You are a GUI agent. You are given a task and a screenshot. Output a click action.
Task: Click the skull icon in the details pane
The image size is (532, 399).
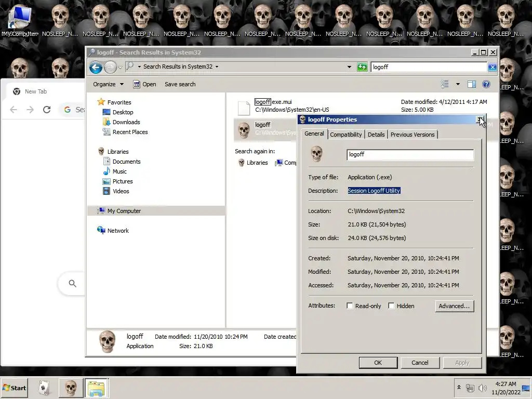tap(107, 341)
